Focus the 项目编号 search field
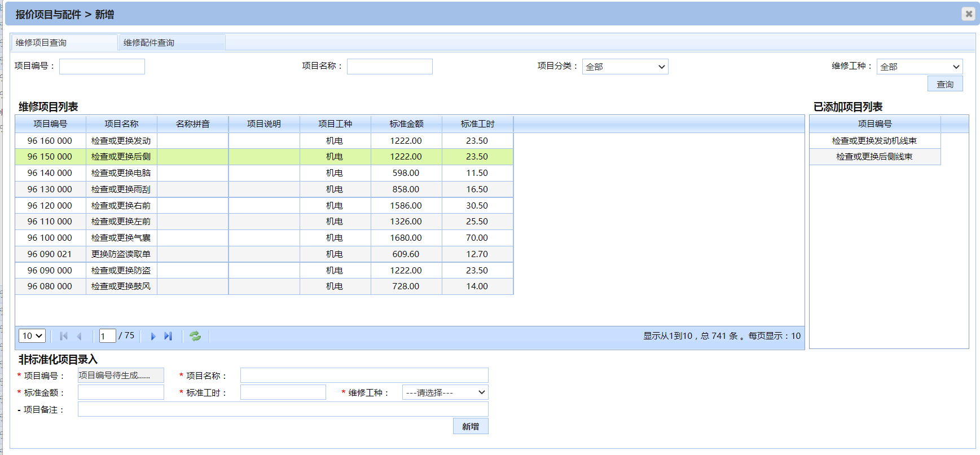 pos(102,67)
